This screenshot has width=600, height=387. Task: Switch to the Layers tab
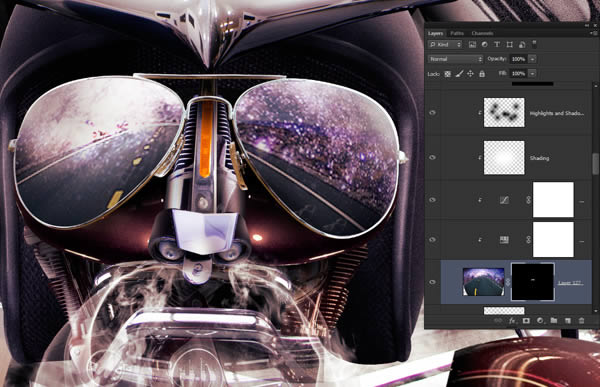pyautogui.click(x=435, y=33)
